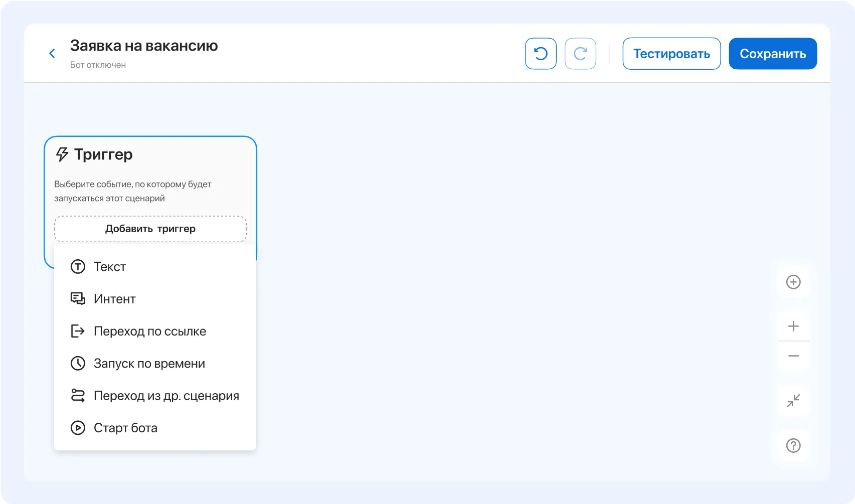Click the T icon next to Текст
Screen dimensions: 855x504
pos(78,266)
